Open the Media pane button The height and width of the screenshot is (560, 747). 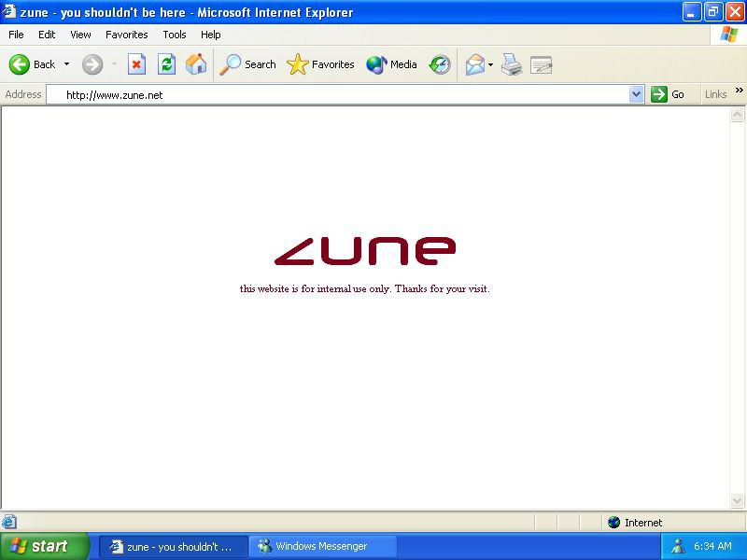click(391, 64)
